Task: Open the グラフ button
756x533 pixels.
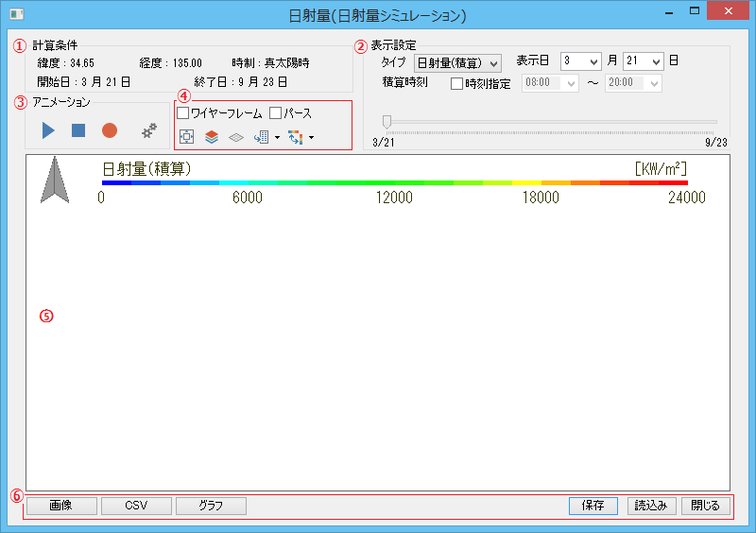Action: (x=211, y=506)
